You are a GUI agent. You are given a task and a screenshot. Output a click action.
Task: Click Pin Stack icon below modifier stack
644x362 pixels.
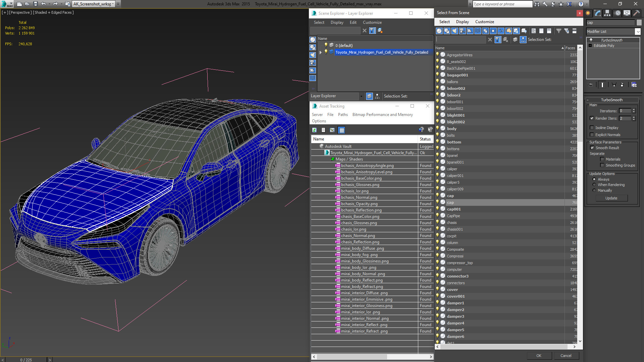click(x=591, y=85)
